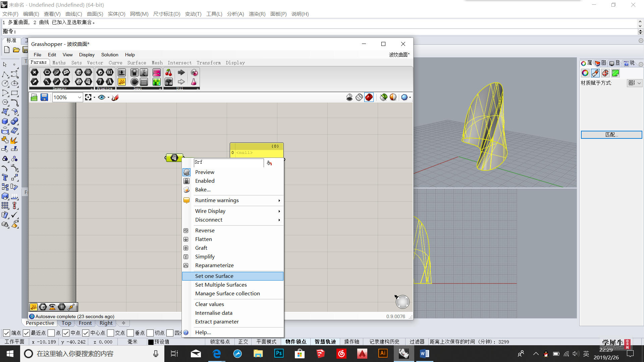
Task: Expand Wire Display submenu
Action: pyautogui.click(x=233, y=211)
